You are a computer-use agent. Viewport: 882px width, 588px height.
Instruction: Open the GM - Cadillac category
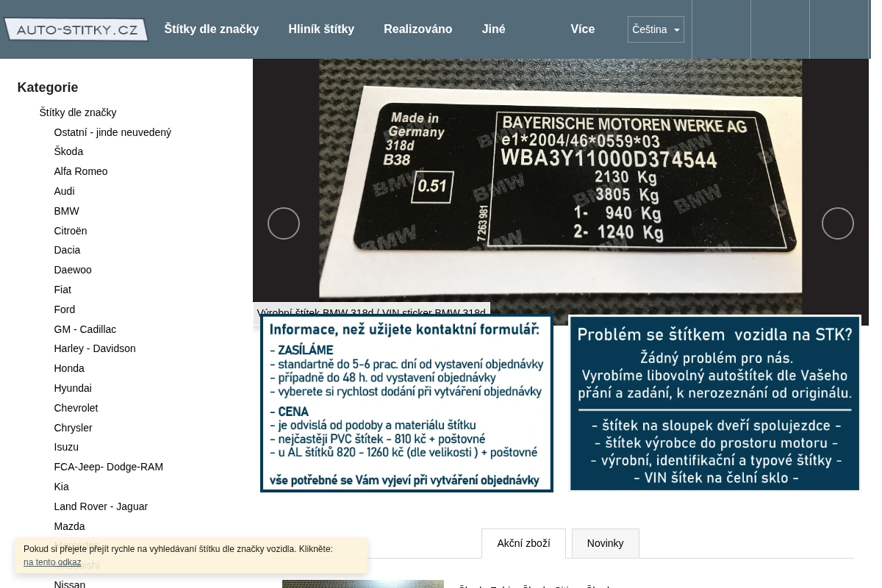click(x=85, y=329)
